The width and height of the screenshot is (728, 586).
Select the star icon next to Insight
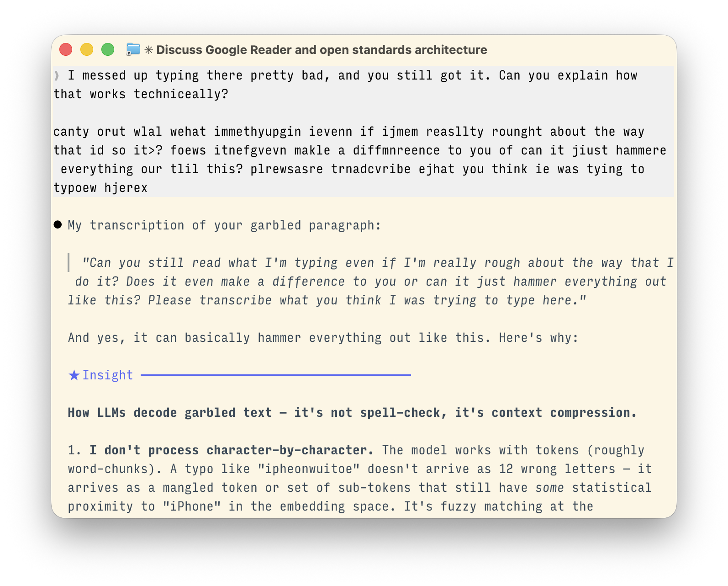click(73, 375)
